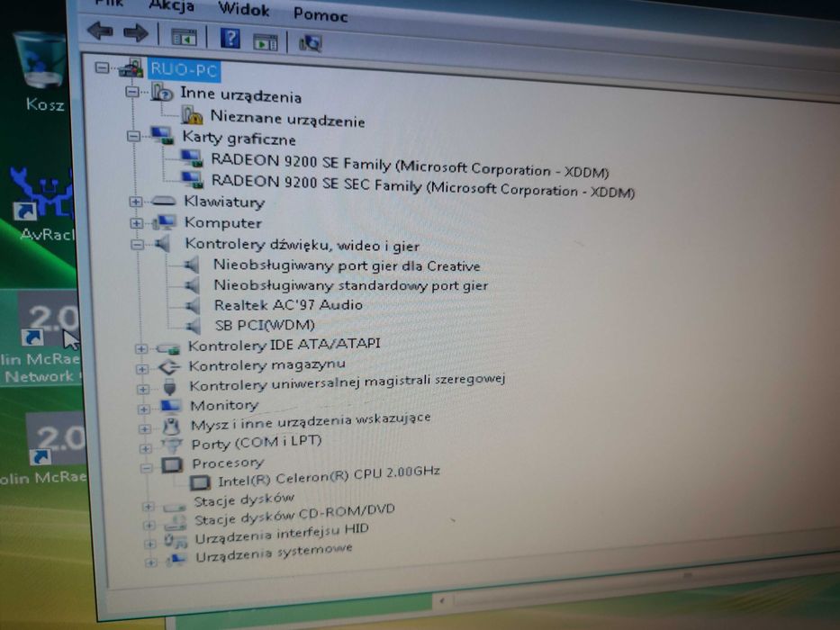The image size is (840, 630).
Task: Select Realtek AC'97 Audio device
Action: 288,305
